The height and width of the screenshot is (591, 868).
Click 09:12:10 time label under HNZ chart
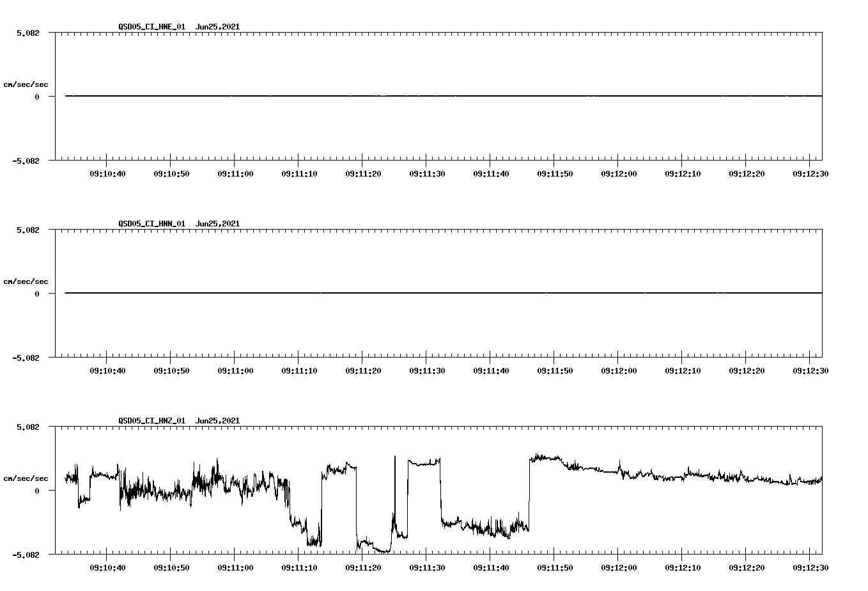[x=682, y=568]
